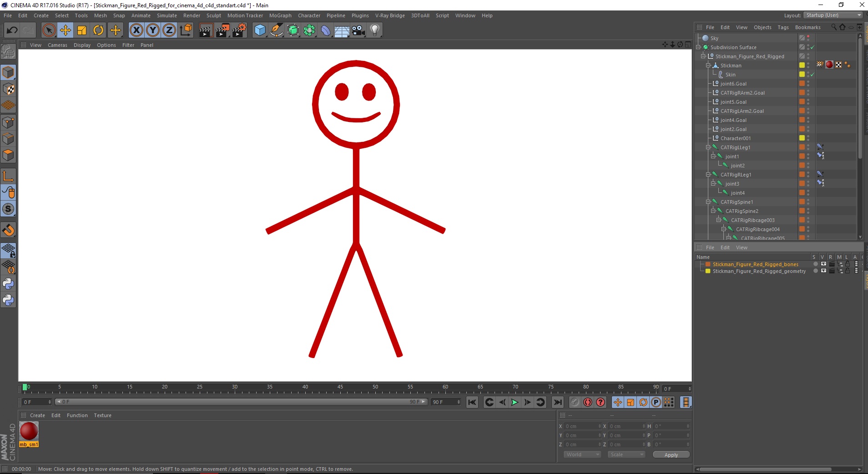Play the animation forwards
The width and height of the screenshot is (868, 474).
pyautogui.click(x=515, y=402)
